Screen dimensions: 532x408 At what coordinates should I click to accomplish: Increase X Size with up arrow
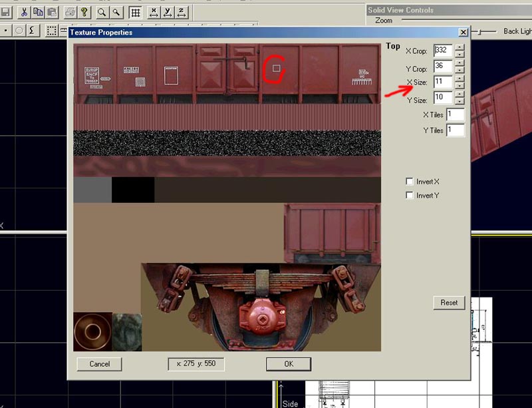460,79
